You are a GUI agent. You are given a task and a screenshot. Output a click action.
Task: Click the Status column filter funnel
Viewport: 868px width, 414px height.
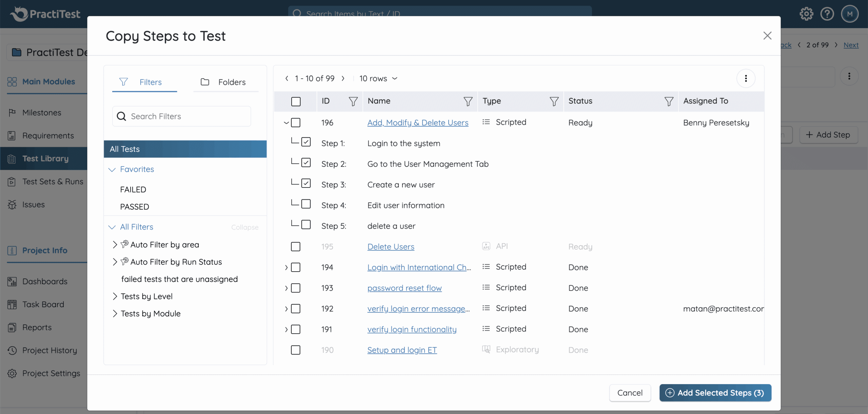point(669,101)
